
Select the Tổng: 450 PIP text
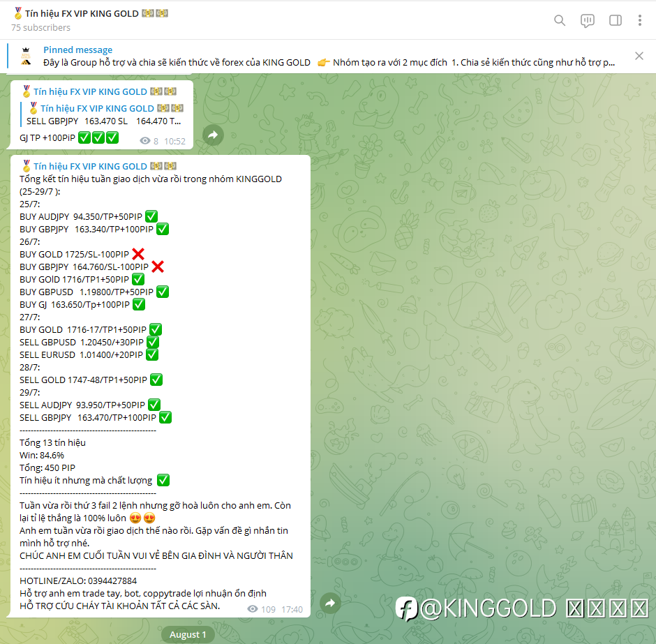tap(47, 467)
